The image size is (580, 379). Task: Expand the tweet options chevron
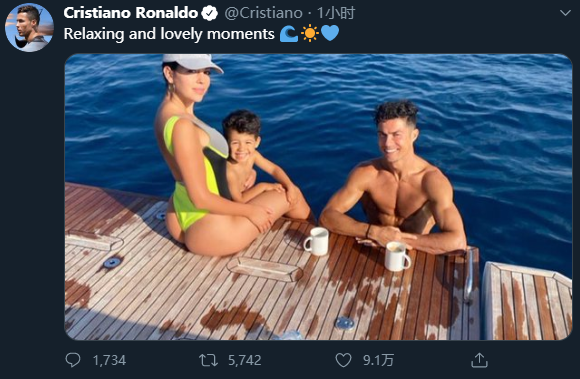point(565,13)
